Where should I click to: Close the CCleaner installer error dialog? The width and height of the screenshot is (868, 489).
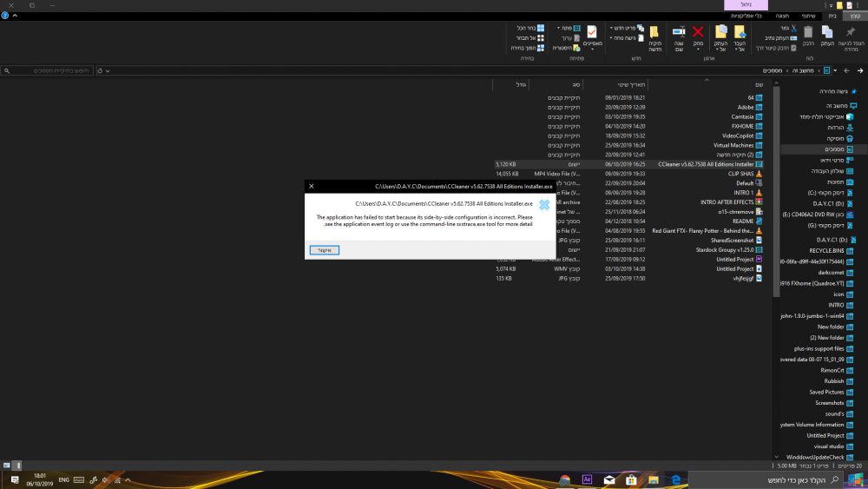[312, 186]
